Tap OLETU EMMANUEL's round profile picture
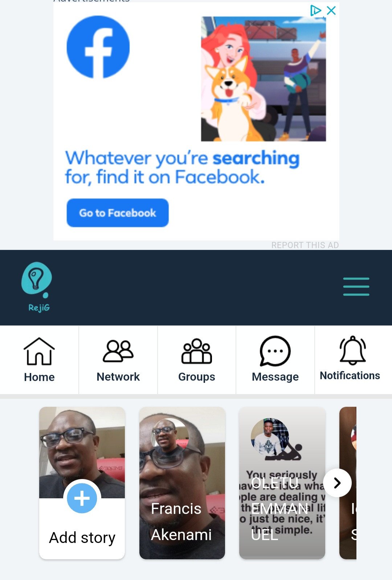The image size is (392, 580). point(270,437)
